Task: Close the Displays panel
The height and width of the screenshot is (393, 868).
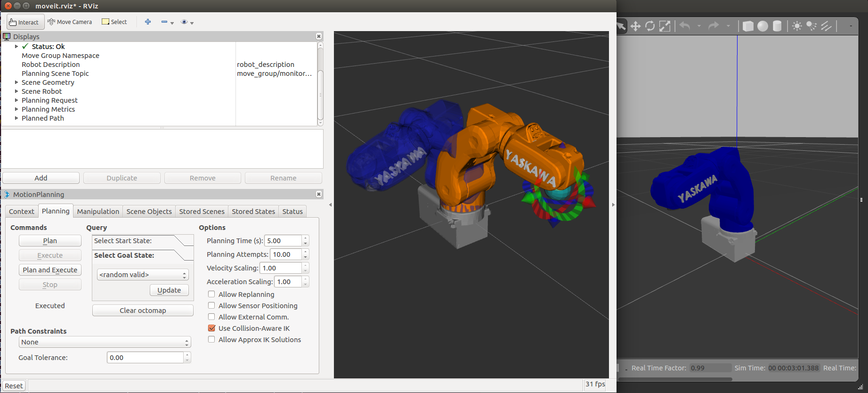Action: click(319, 36)
